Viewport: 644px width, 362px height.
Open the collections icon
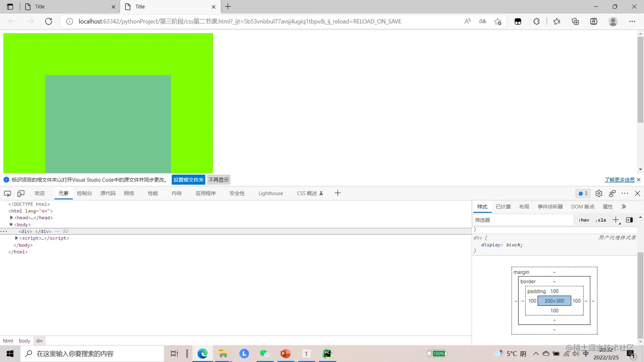575,21
